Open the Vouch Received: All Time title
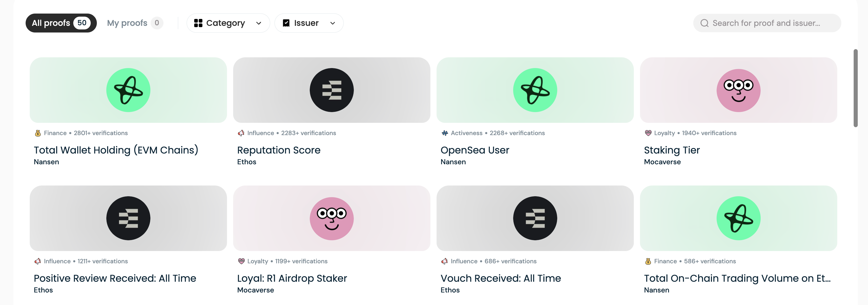The height and width of the screenshot is (305, 868). click(x=500, y=278)
